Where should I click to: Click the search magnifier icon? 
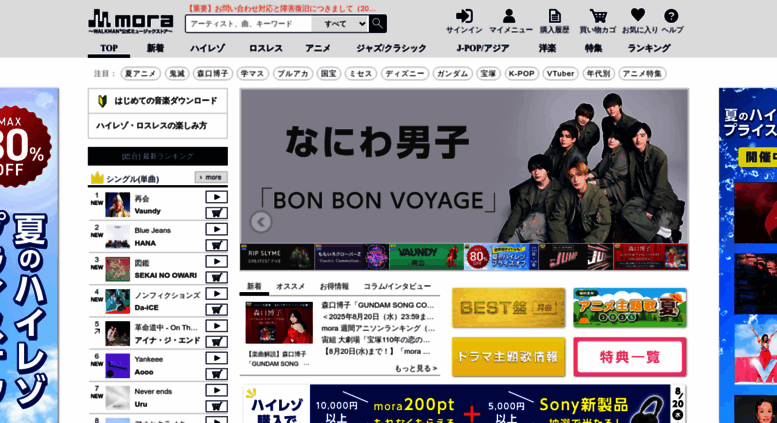pyautogui.click(x=378, y=23)
